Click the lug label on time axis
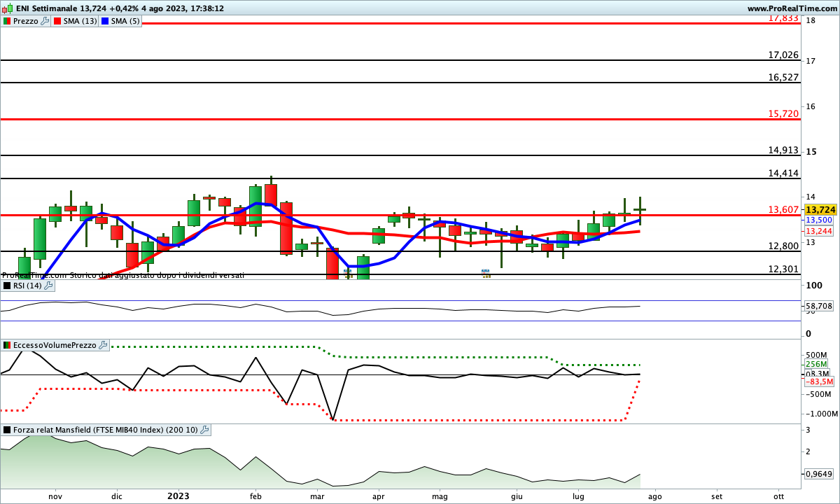The width and height of the screenshot is (840, 504). click(x=578, y=496)
